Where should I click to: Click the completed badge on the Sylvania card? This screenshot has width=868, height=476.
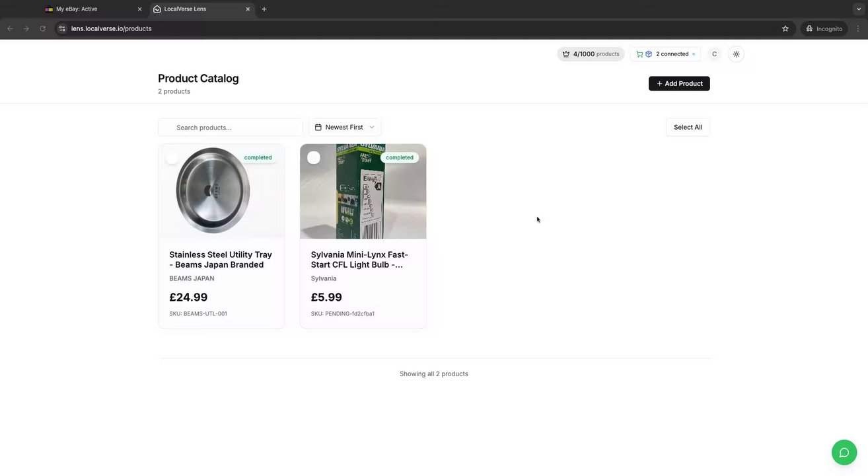pyautogui.click(x=400, y=157)
